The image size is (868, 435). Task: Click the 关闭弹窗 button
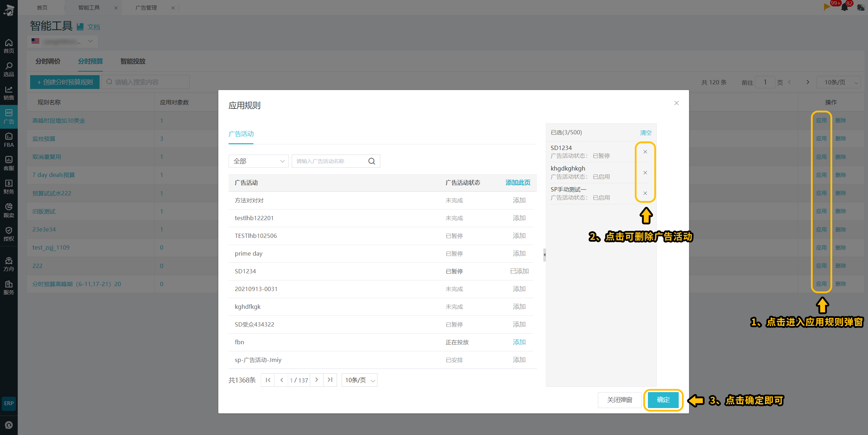click(x=620, y=400)
